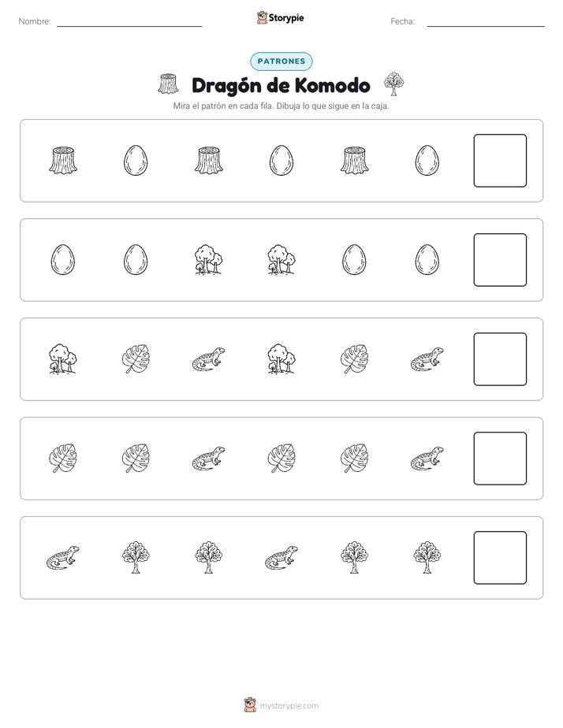The width and height of the screenshot is (563, 728).
Task: Click the monstera leaf next to the first forest in row three
Action: click(136, 359)
